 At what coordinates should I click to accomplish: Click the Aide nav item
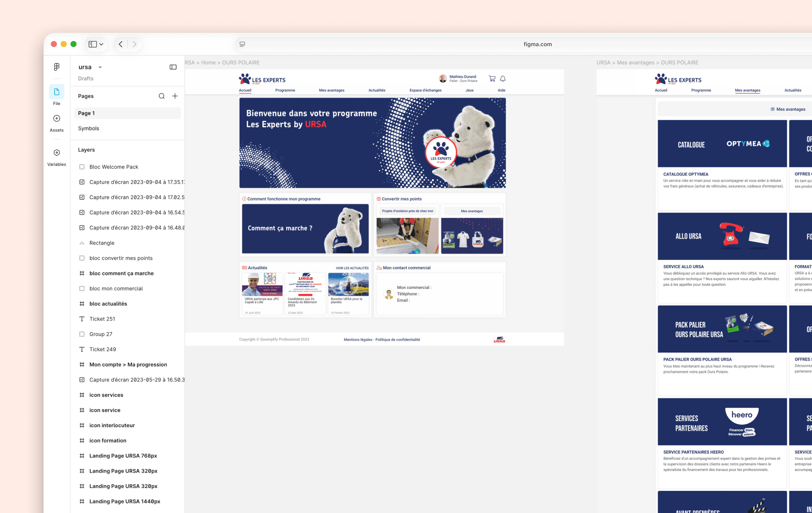(502, 90)
